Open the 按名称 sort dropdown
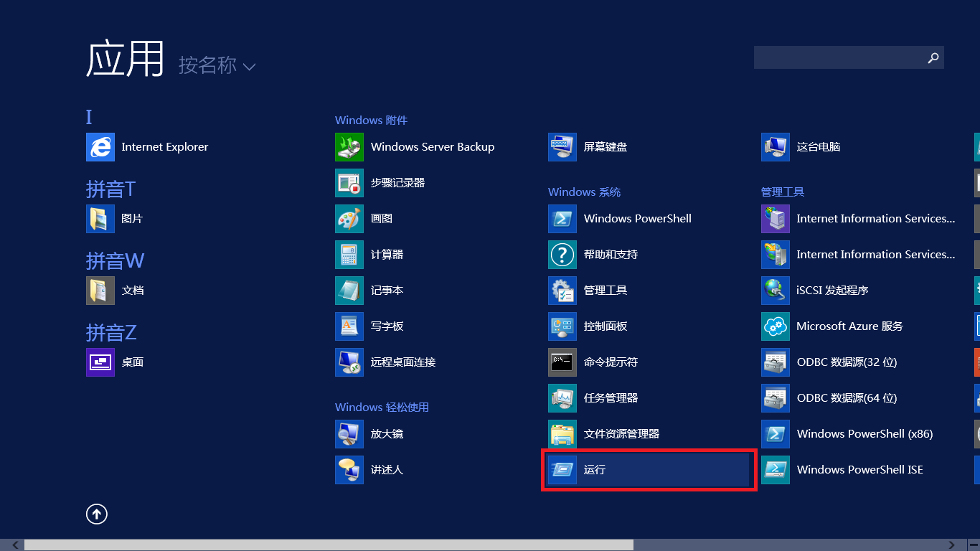This screenshot has height=551, width=980. tap(217, 66)
